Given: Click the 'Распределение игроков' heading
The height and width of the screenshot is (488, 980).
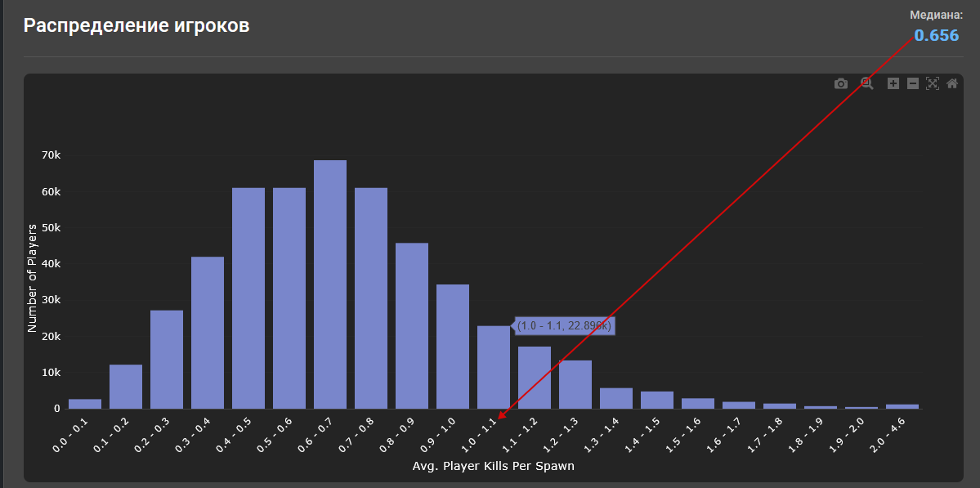Looking at the screenshot, I should point(136,25).
